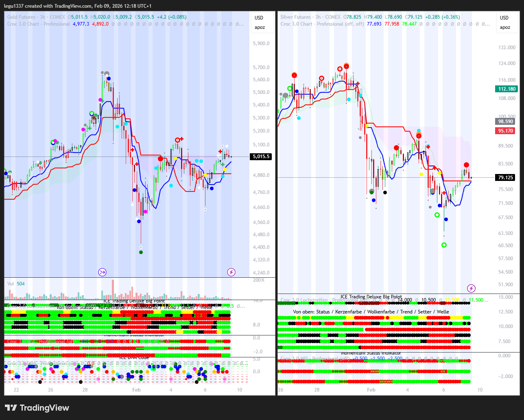
Task: Open the USD currency selector on Silver chart
Action: 504,18
